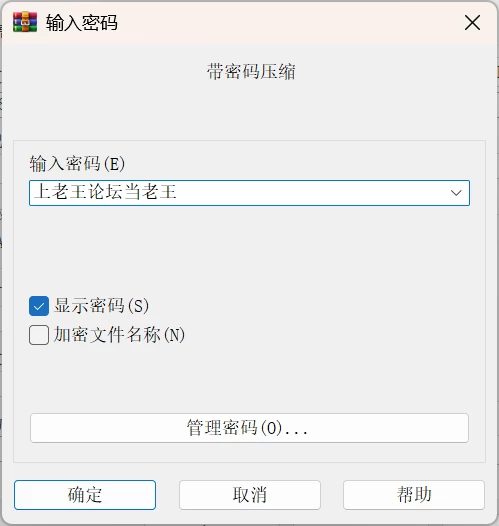This screenshot has width=499, height=526.
Task: Click the 加密文件名称(N) label text
Action: (x=119, y=334)
